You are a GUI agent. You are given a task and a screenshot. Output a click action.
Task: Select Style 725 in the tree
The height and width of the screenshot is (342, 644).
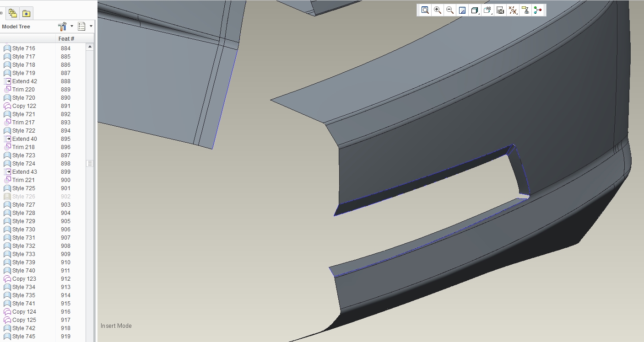point(24,188)
